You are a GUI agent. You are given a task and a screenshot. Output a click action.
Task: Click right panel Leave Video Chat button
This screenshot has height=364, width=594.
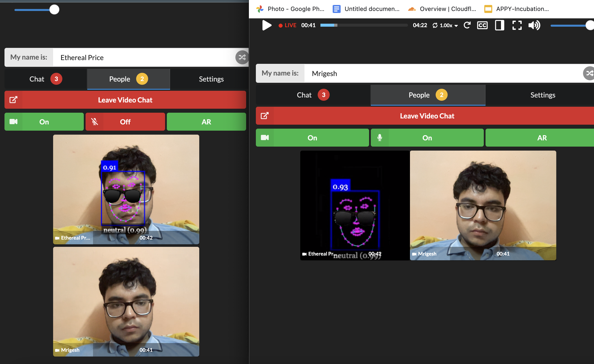point(427,116)
